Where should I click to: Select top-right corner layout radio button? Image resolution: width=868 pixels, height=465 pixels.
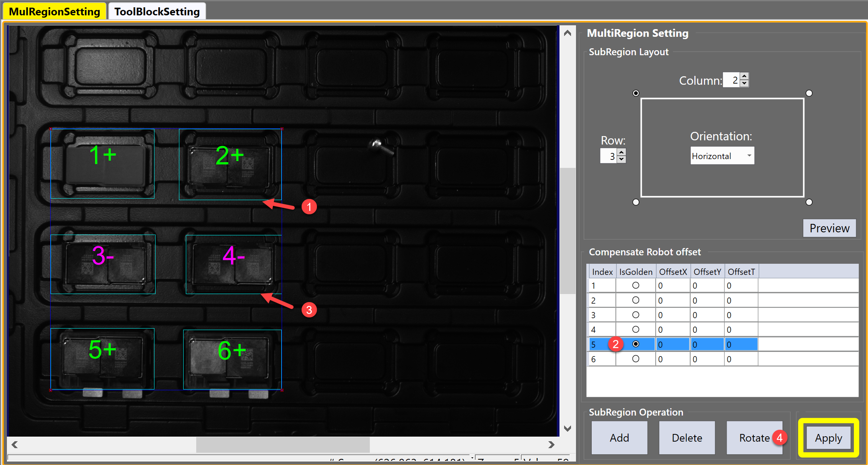(x=809, y=93)
